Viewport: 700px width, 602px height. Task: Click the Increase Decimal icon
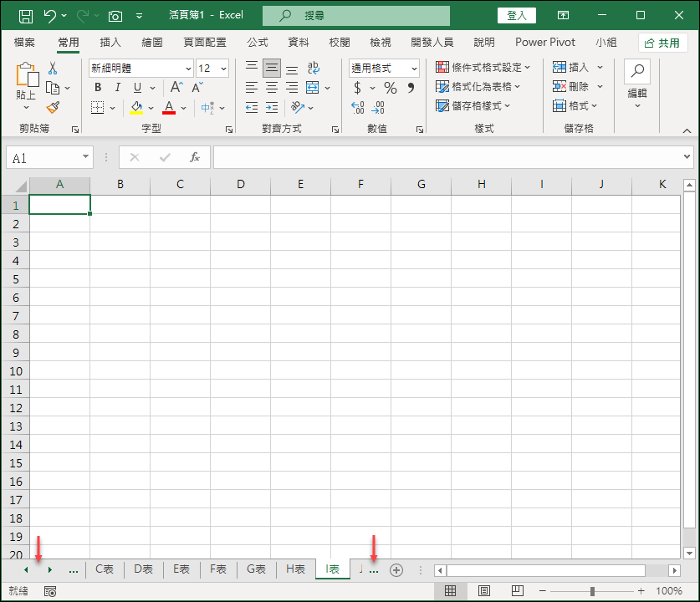pos(357,107)
